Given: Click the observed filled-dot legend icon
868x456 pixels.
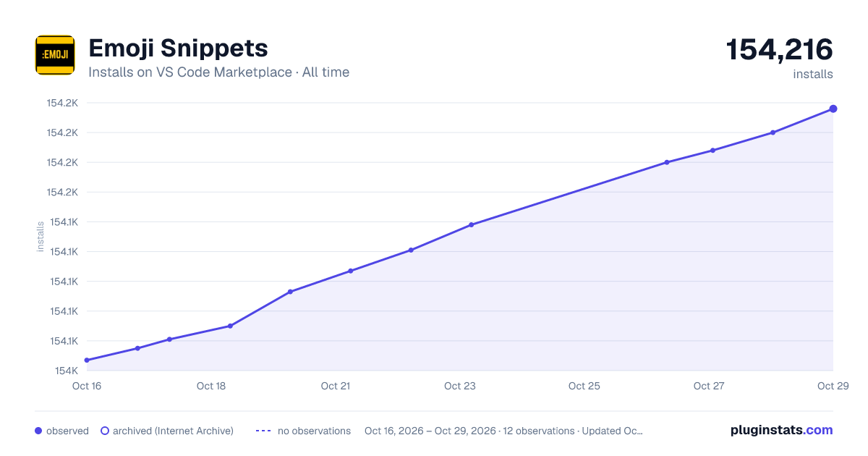Looking at the screenshot, I should (x=38, y=431).
